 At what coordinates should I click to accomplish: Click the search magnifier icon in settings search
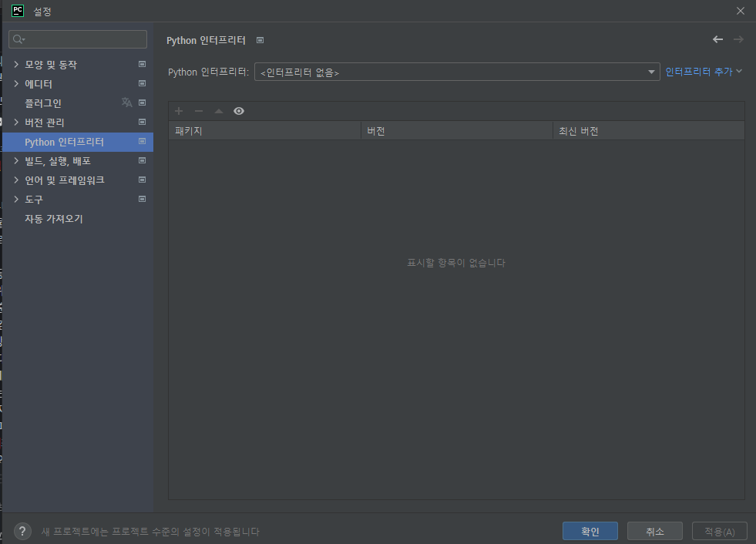click(18, 39)
